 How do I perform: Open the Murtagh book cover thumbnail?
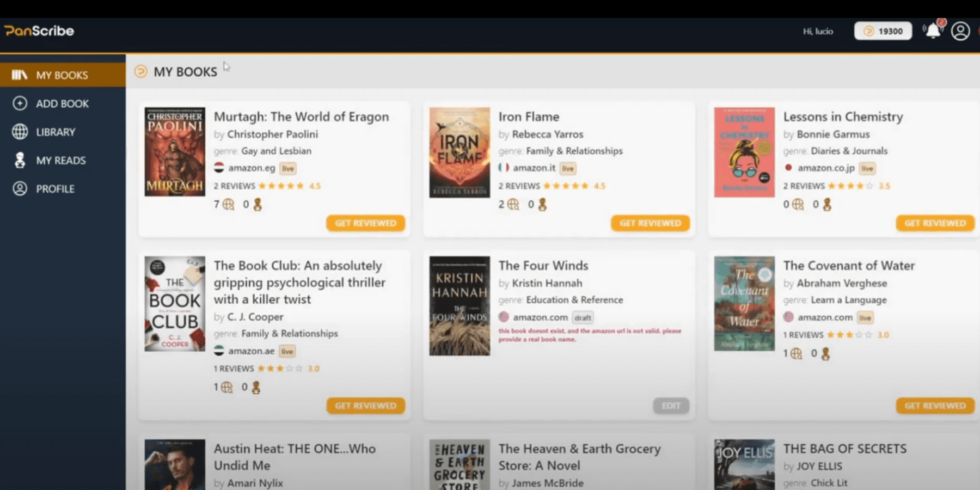tap(175, 152)
